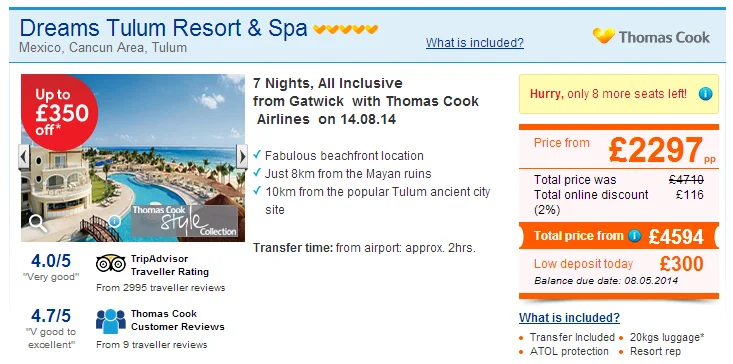Open the Dreams Tulum Resort & Spa title
The width and height of the screenshot is (733, 364).
[x=164, y=28]
